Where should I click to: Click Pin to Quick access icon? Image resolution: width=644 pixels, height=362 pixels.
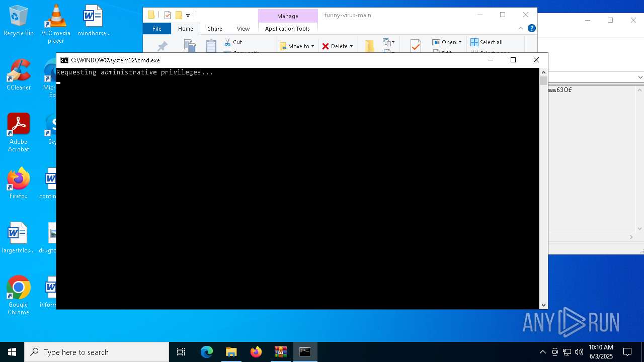(x=162, y=46)
